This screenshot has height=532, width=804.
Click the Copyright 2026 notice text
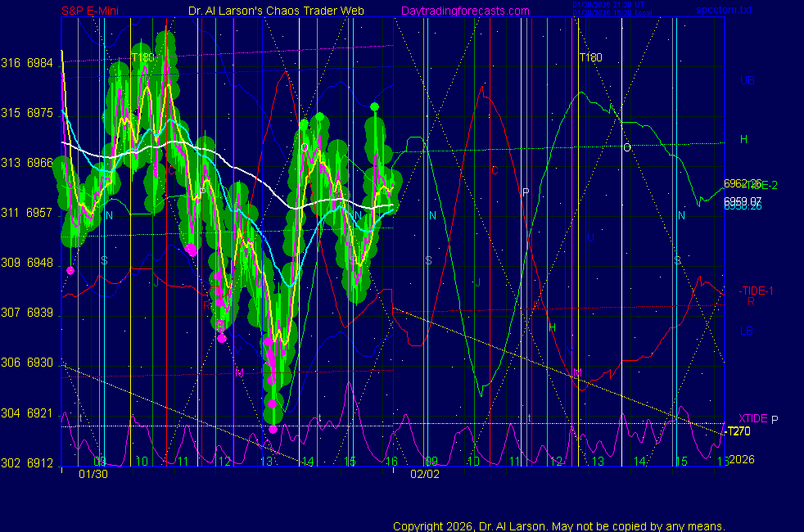558,525
